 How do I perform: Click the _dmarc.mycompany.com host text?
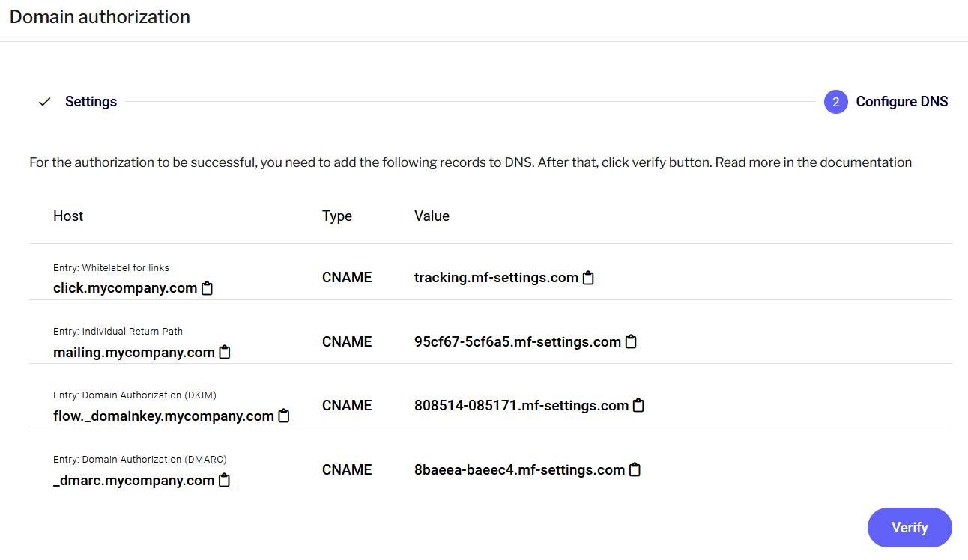133,480
